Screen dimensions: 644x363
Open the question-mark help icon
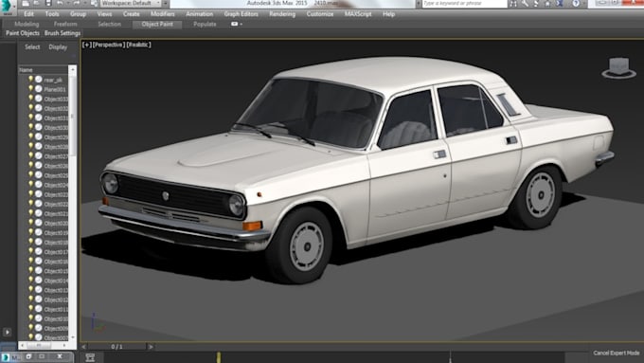(576, 3)
